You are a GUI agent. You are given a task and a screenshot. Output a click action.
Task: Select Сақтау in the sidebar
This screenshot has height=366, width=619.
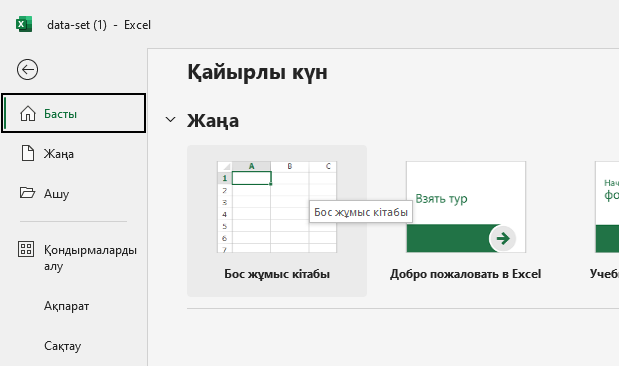[62, 345]
